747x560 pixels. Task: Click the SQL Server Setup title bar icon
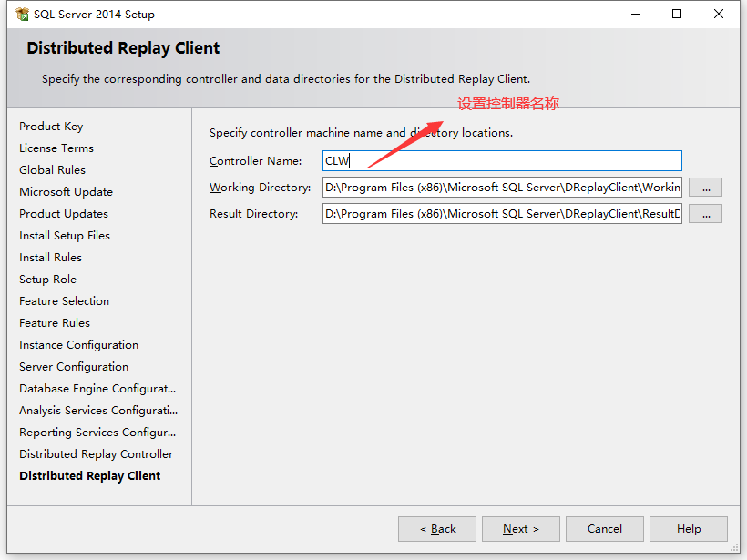click(x=22, y=15)
